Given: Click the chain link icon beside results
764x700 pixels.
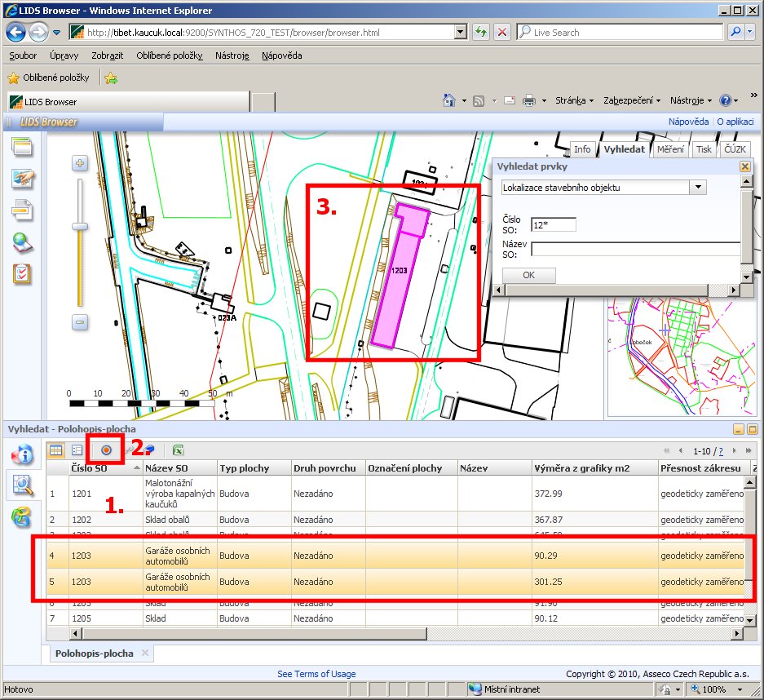Looking at the screenshot, I should point(22,517).
